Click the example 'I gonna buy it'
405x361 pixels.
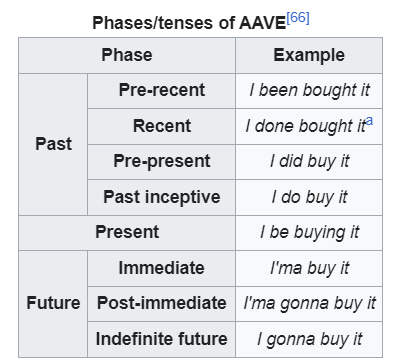[x=310, y=339]
